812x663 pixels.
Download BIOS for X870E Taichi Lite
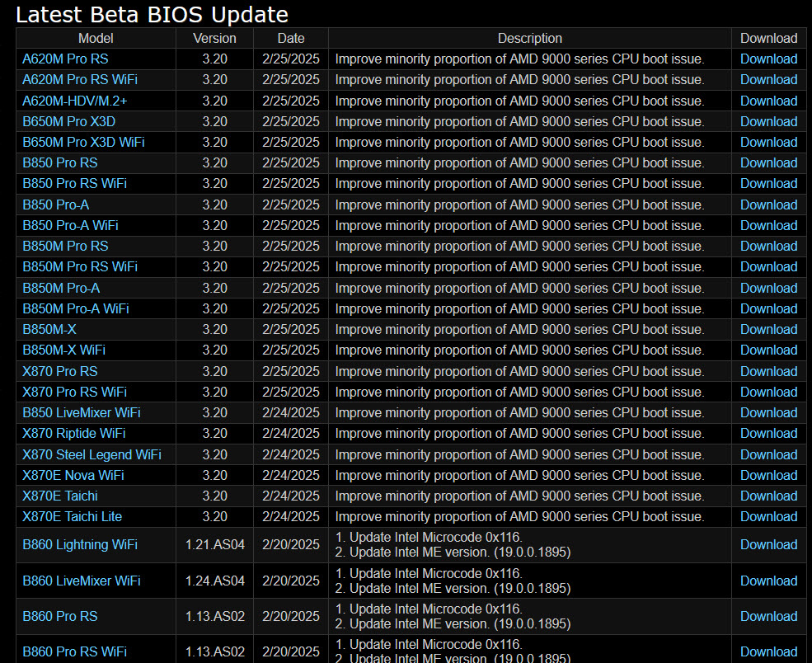pyautogui.click(x=768, y=517)
